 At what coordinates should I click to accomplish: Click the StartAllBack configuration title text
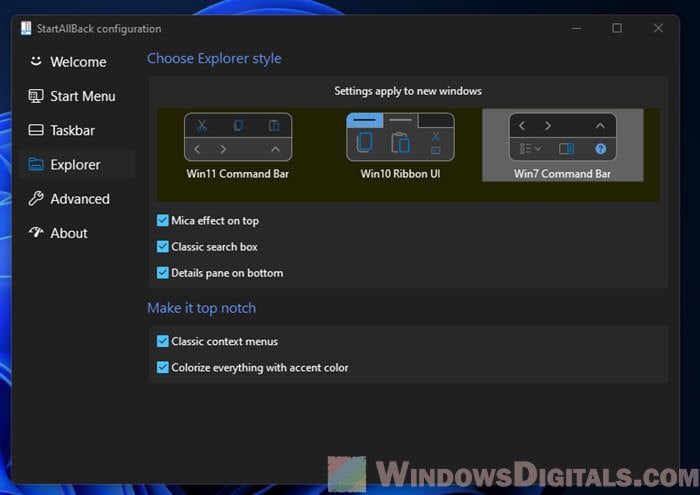coord(99,29)
